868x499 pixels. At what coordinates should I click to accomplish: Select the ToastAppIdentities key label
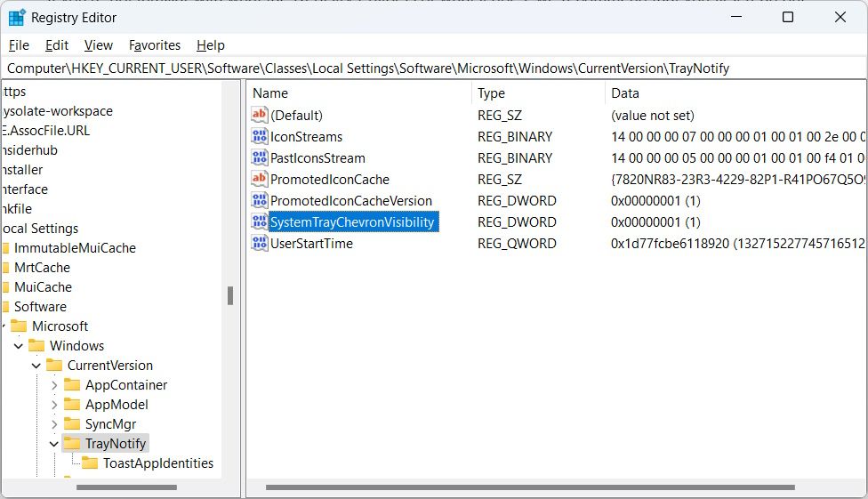158,463
